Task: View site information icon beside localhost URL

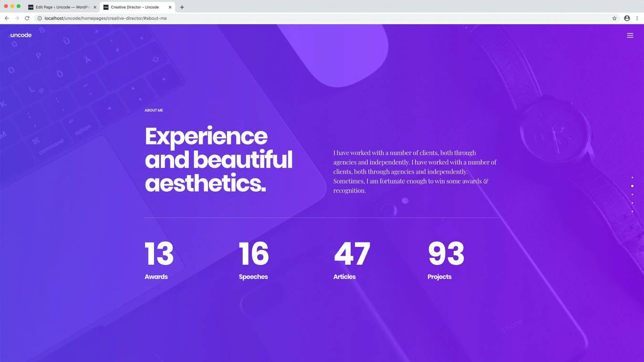Action: [40, 18]
